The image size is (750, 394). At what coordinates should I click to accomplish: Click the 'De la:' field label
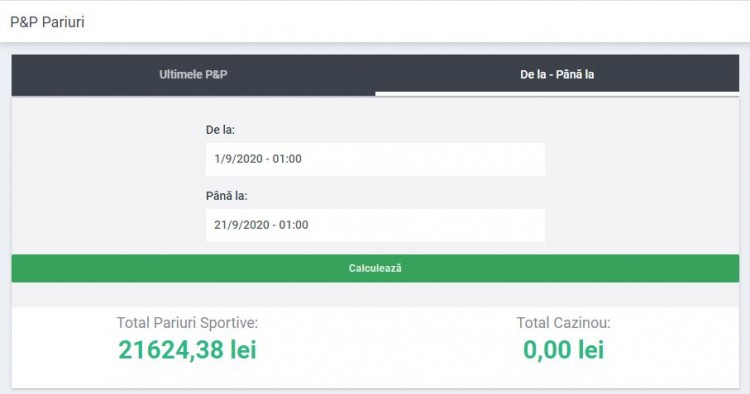click(221, 130)
